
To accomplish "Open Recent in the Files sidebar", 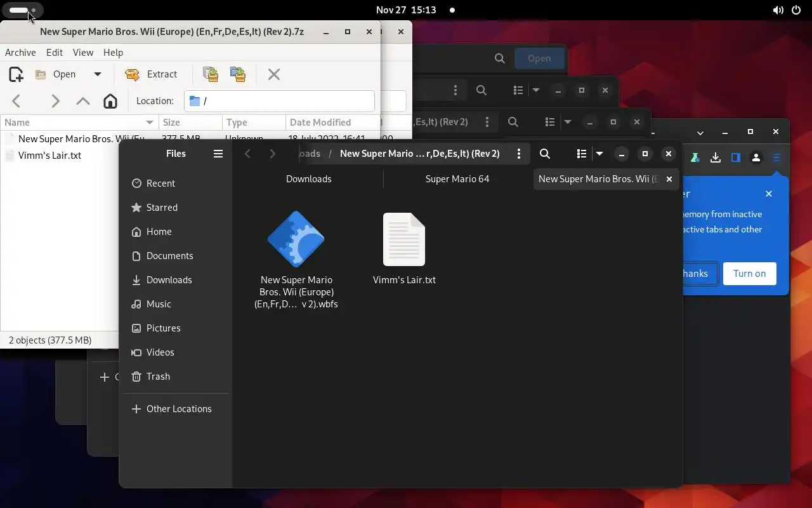I will [176, 184].
